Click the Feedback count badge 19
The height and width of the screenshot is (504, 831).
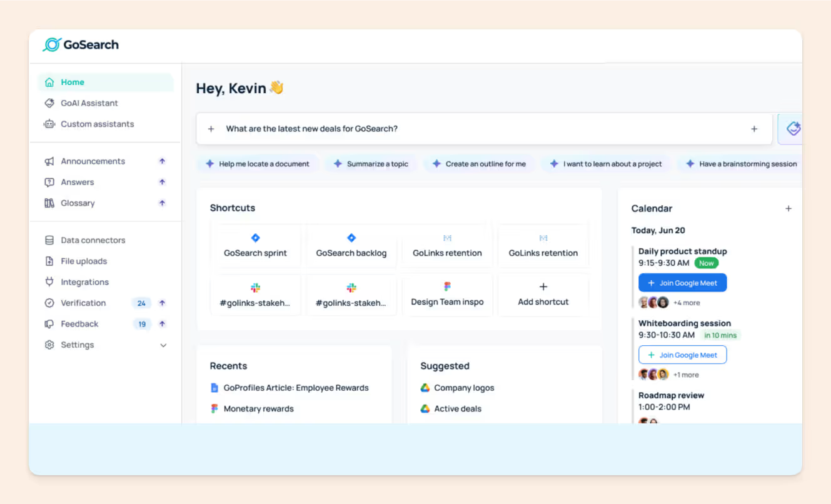click(x=142, y=324)
